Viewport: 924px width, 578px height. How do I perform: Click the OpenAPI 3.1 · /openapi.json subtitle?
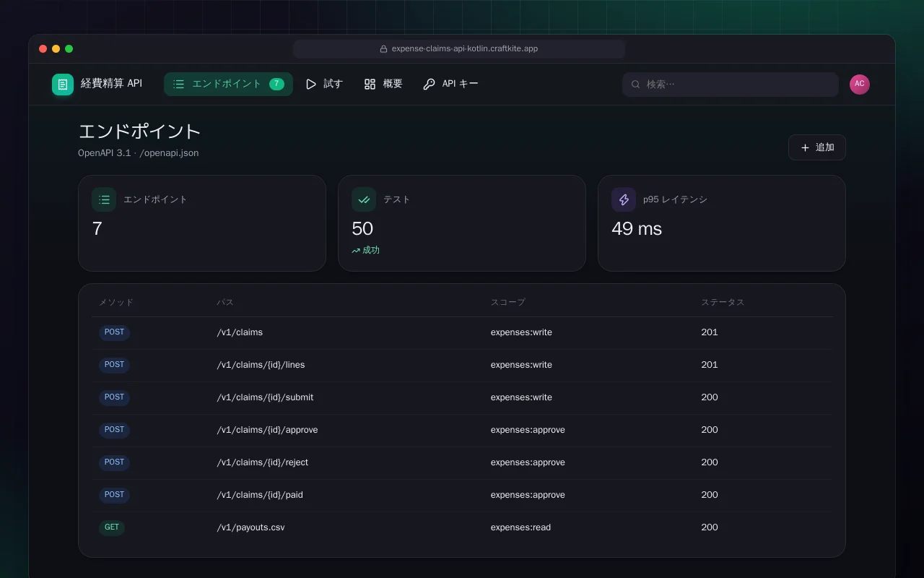tap(139, 153)
